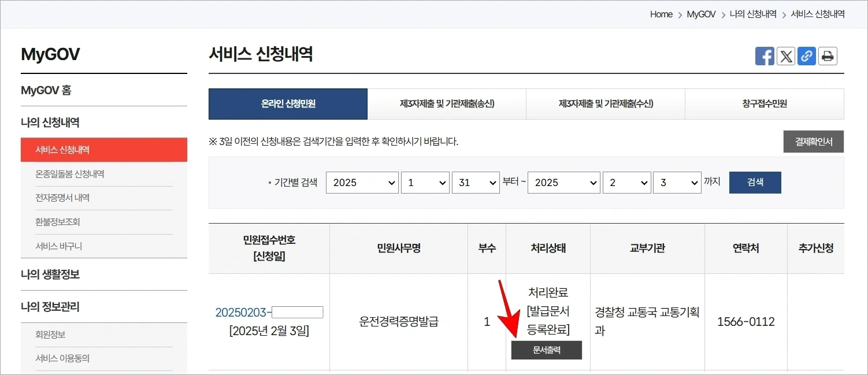
Task: Open the start year dropdown showing 2025
Action: tap(362, 182)
